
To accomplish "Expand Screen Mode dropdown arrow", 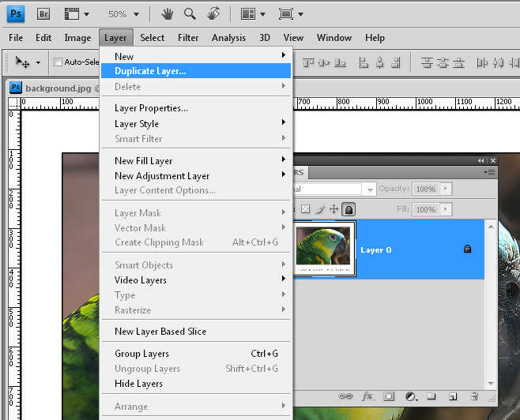I will tap(301, 14).
